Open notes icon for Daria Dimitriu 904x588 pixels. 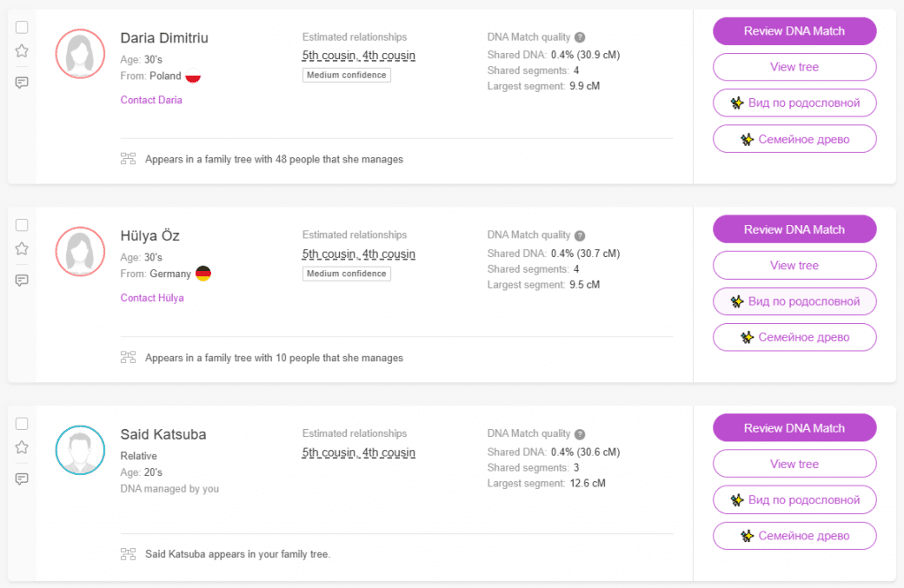22,82
